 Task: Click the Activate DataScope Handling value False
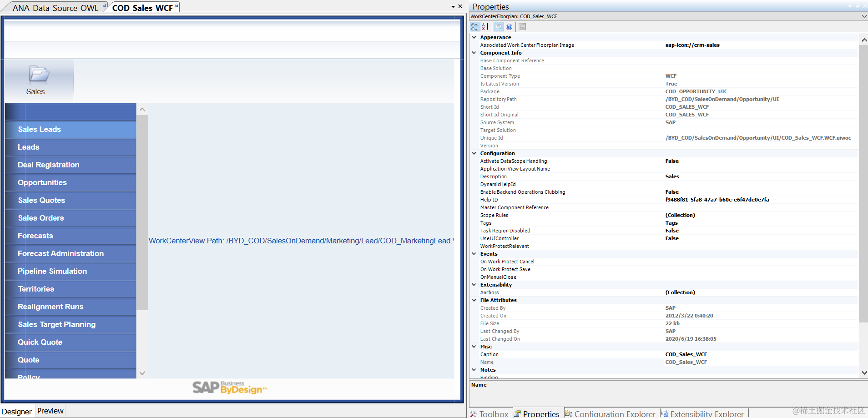point(672,161)
